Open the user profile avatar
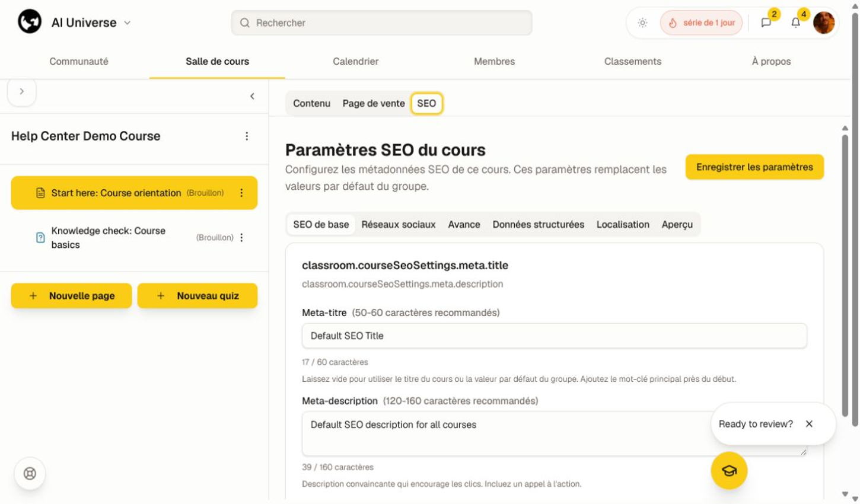 click(x=824, y=23)
